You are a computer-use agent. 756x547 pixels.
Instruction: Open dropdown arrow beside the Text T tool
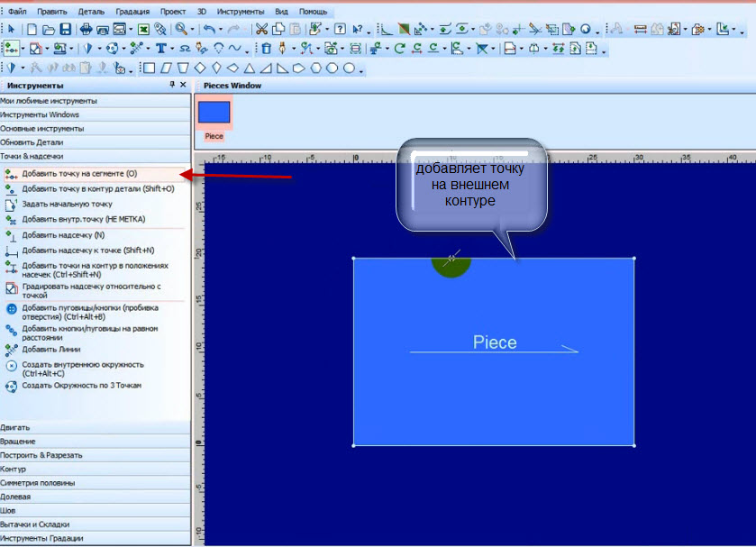coord(172,49)
